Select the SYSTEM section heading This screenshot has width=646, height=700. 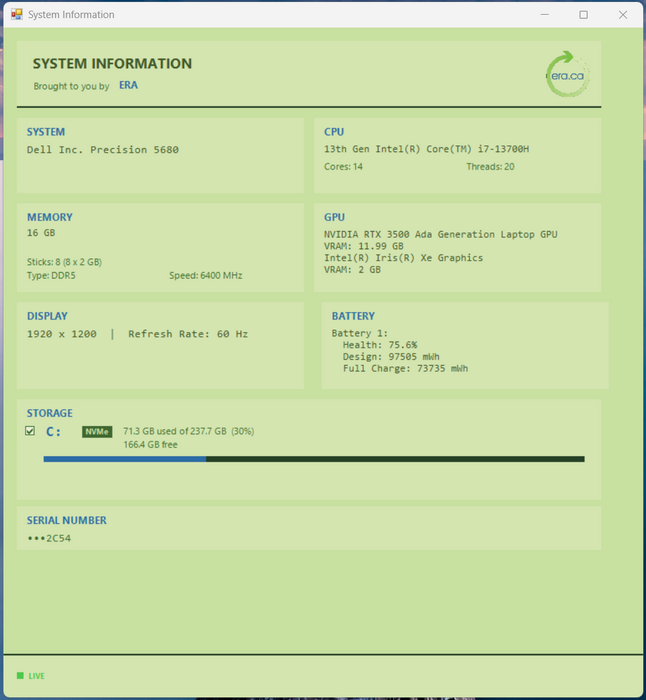46,132
